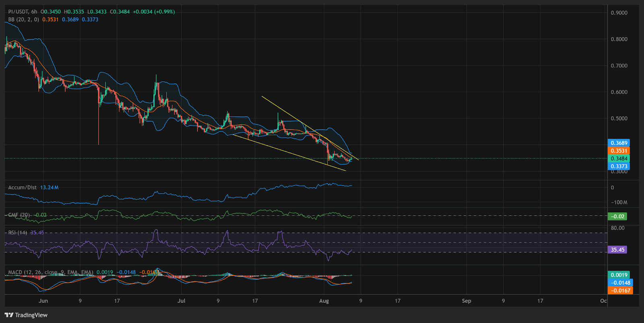Click the Aug label on the time axis
Viewport: 644px width, 323px height.
click(x=324, y=301)
